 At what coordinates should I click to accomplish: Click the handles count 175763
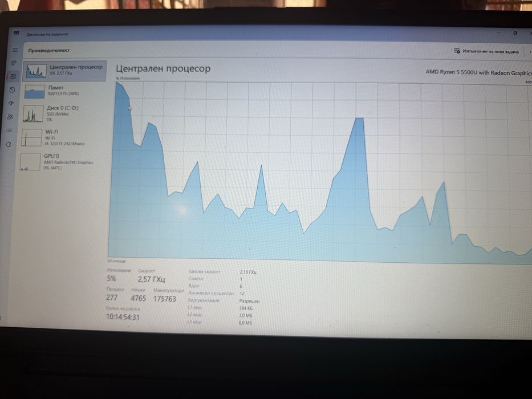165,299
